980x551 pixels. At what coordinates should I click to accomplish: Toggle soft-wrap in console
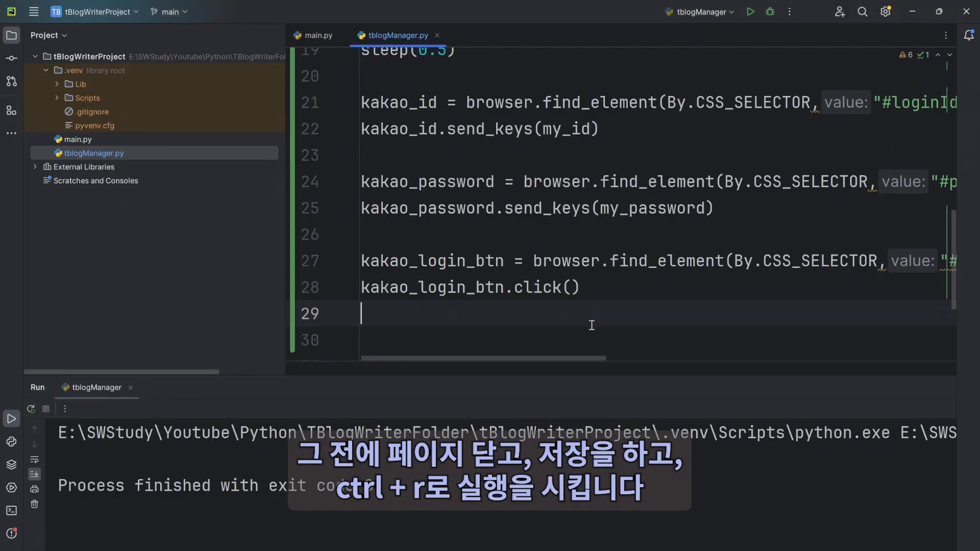coord(34,460)
